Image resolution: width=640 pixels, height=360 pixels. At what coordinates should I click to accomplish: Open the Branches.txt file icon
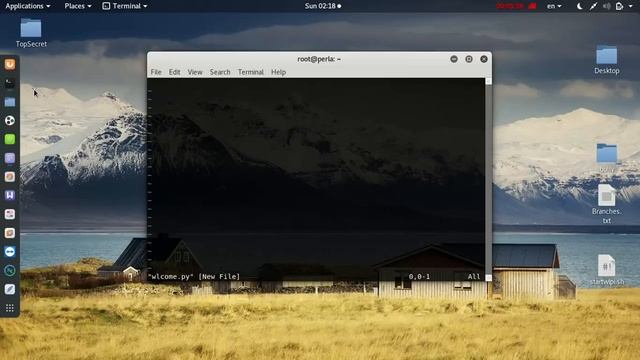(607, 203)
